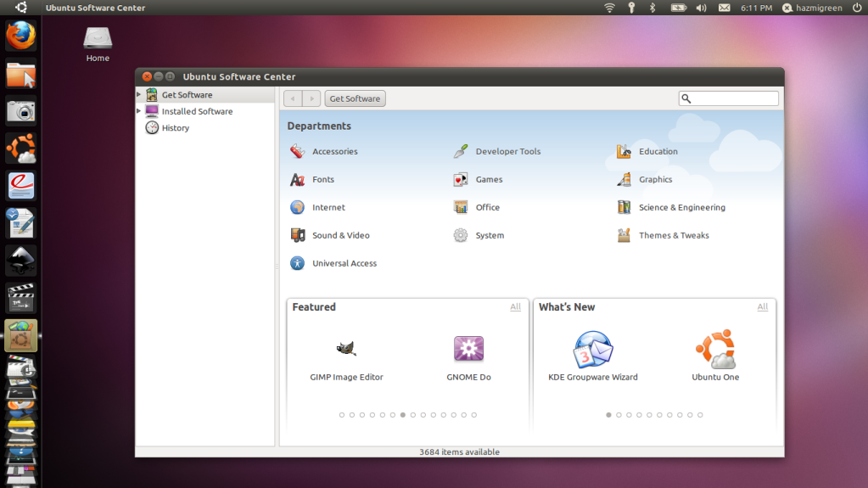Launch Firefox from the launcher
Viewport: 868px width, 488px height.
click(x=21, y=36)
